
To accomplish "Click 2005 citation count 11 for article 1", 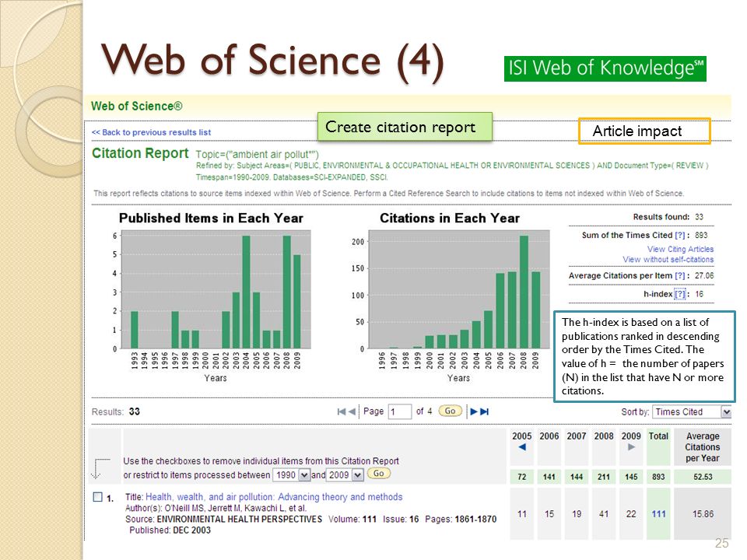I will pos(521,514).
